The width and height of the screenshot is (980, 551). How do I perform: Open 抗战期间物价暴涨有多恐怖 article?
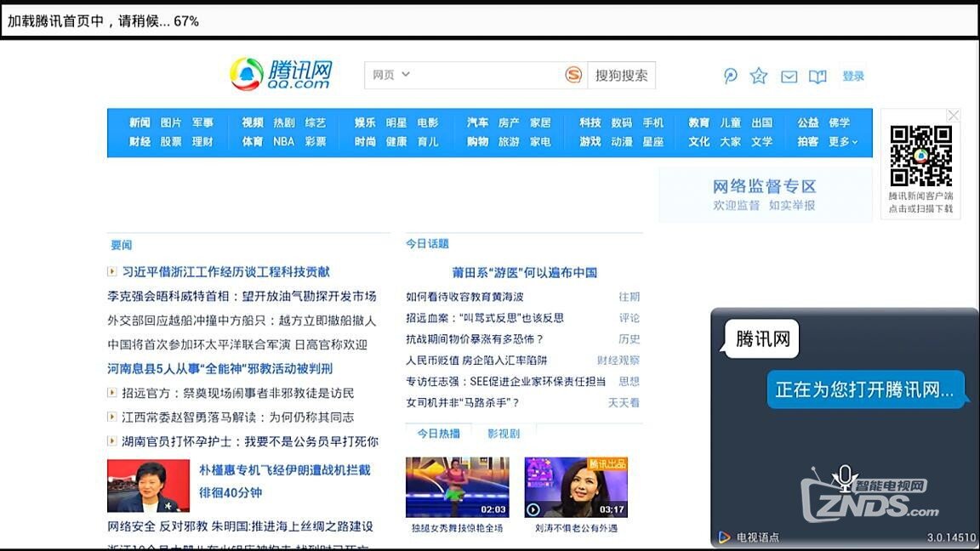click(x=475, y=339)
